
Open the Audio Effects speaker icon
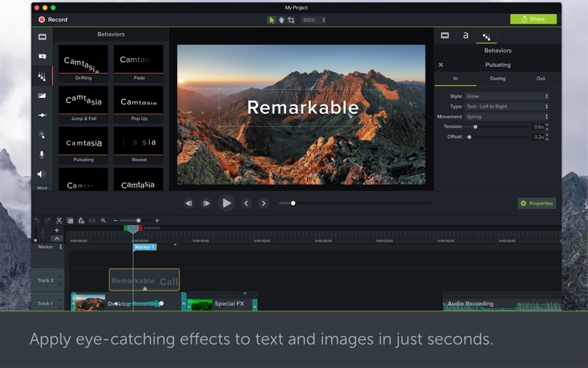click(42, 174)
